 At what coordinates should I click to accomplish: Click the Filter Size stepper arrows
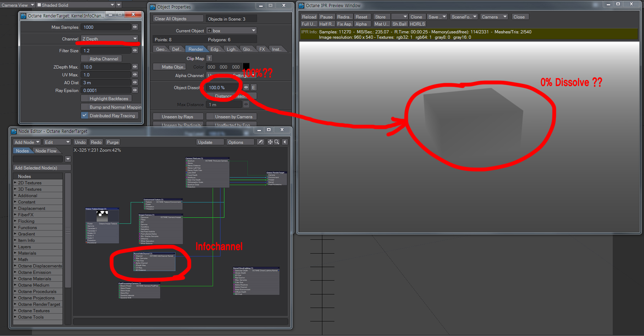tap(135, 50)
